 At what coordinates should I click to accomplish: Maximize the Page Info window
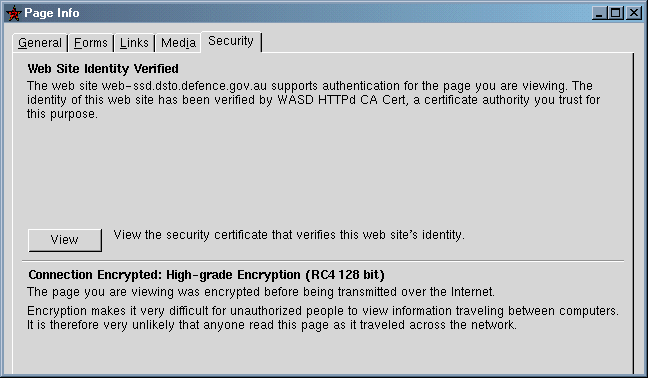point(616,13)
